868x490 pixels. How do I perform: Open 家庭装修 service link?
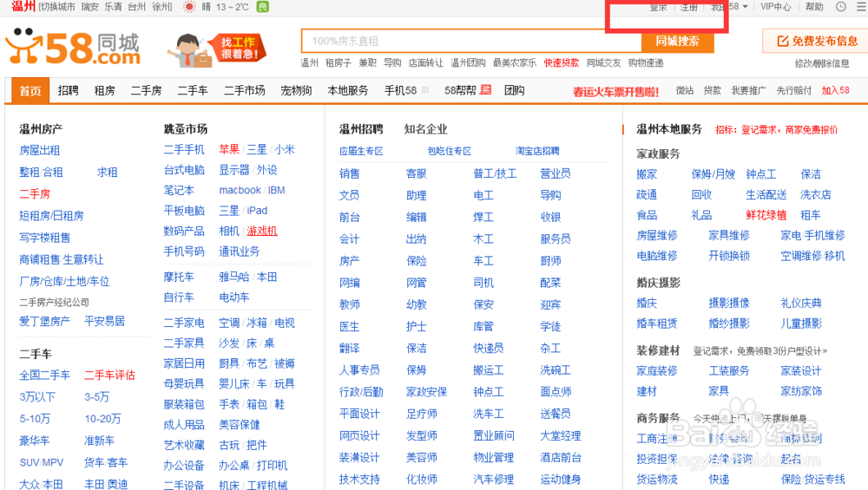point(656,371)
